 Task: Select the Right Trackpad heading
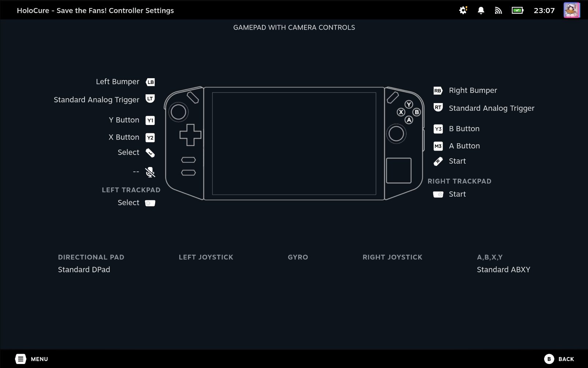pos(459,181)
